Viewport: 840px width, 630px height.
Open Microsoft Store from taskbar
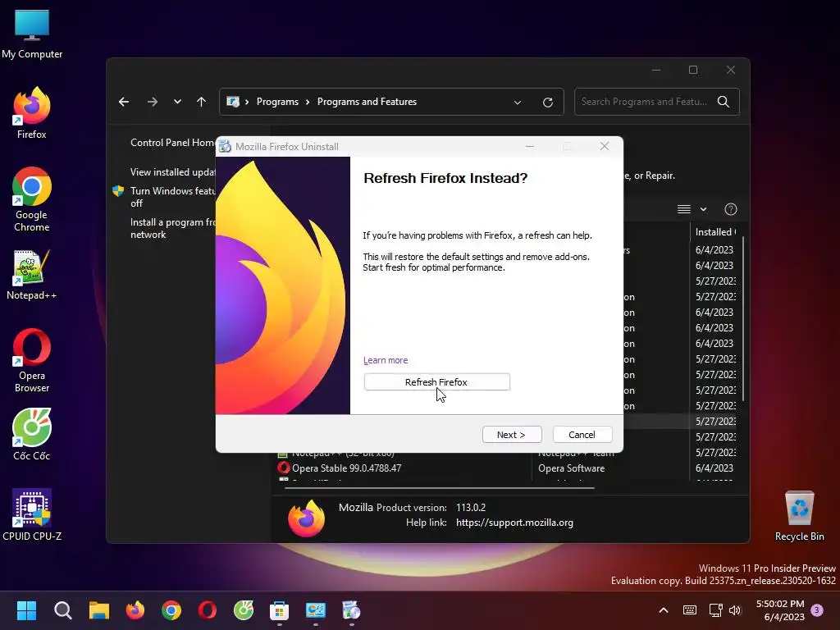pos(279,610)
